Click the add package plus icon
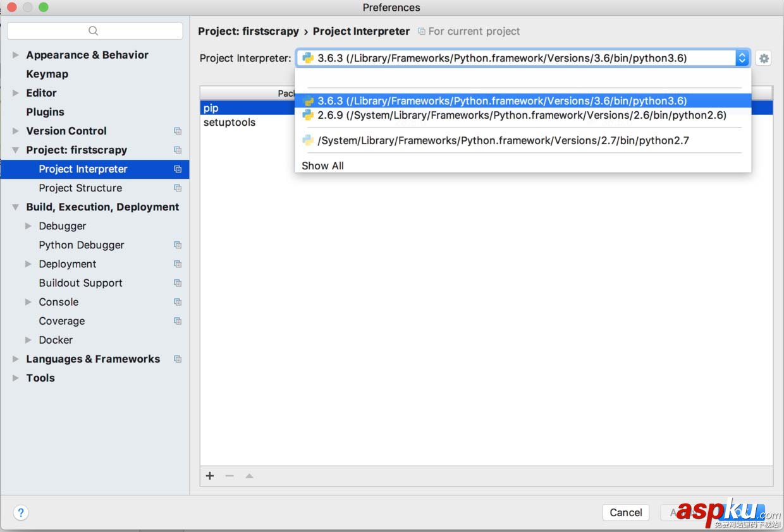Image resolution: width=784 pixels, height=532 pixels. pos(210,476)
